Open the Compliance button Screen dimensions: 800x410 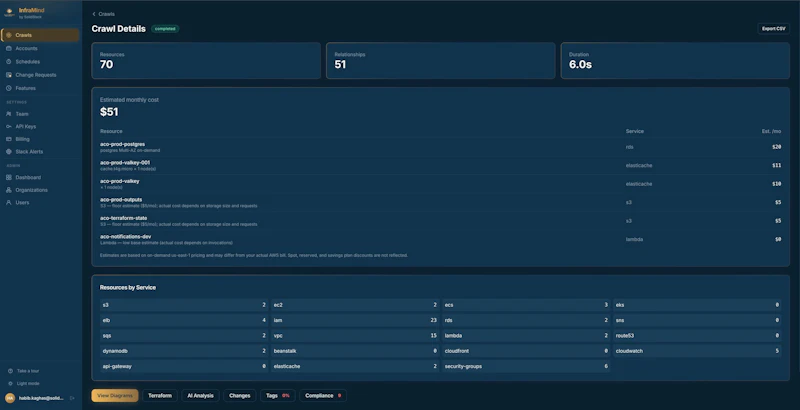(x=323, y=396)
